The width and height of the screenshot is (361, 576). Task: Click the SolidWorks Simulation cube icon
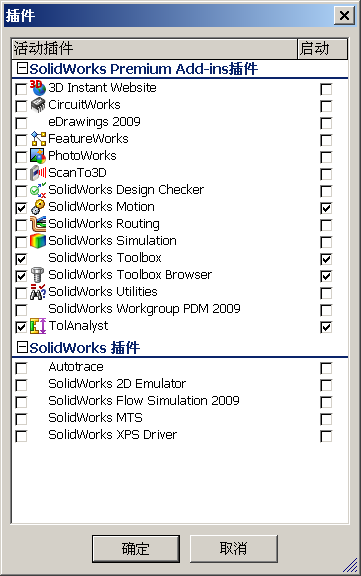tap(38, 241)
